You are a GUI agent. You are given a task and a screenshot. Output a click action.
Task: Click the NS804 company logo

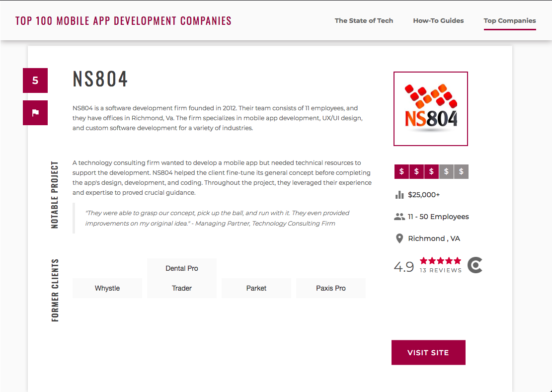(431, 109)
